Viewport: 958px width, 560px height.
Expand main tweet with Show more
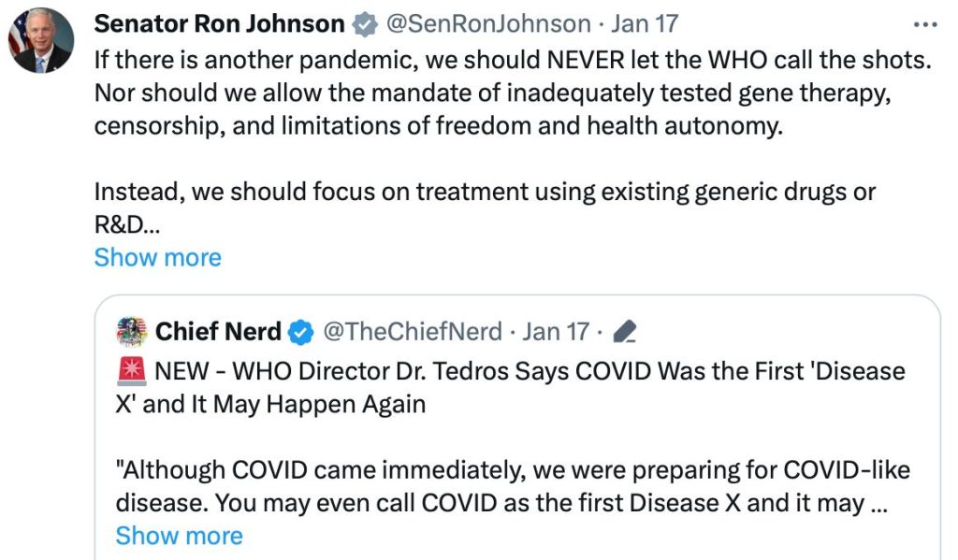pyautogui.click(x=157, y=257)
